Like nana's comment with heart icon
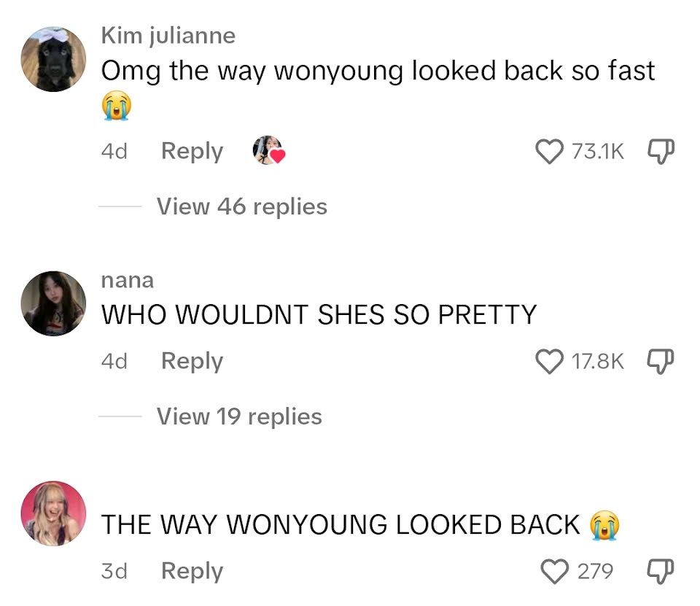Image resolution: width=700 pixels, height=606 pixels. click(548, 361)
